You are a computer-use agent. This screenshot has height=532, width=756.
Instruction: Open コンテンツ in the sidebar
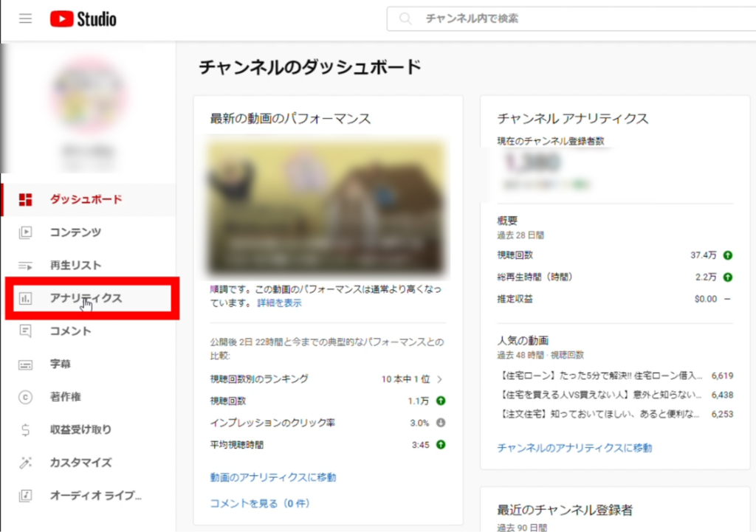(89, 232)
